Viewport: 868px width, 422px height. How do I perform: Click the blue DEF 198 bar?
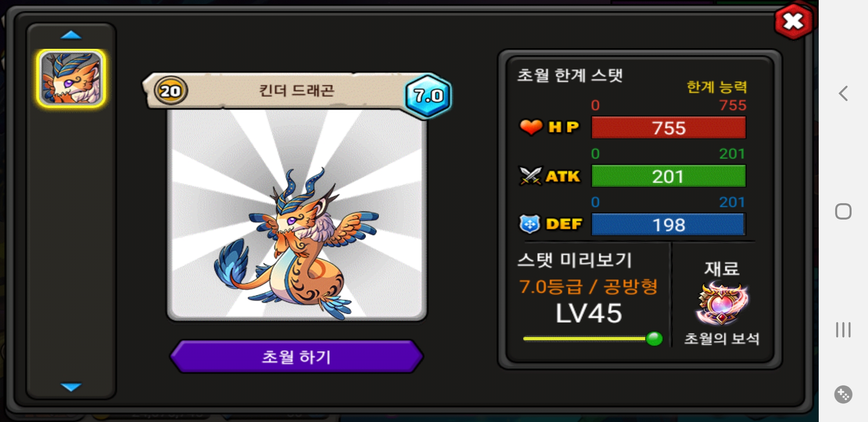(x=669, y=225)
